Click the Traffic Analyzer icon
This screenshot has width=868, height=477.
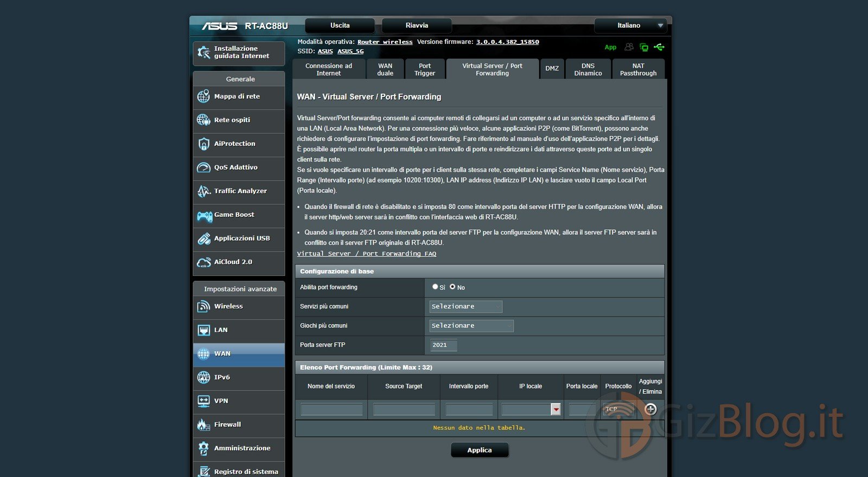pos(203,191)
